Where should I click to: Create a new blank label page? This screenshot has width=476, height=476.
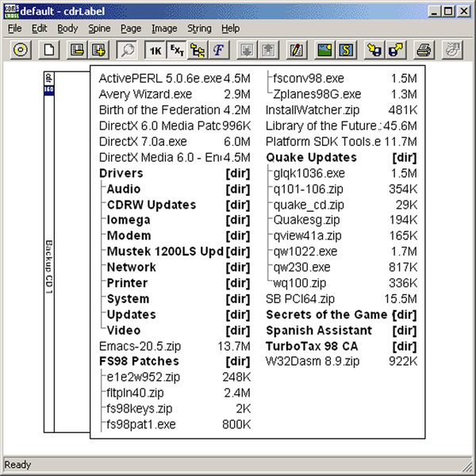tap(48, 50)
